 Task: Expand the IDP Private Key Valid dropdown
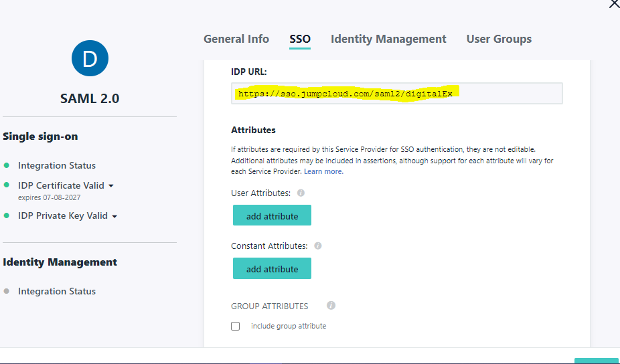(114, 217)
